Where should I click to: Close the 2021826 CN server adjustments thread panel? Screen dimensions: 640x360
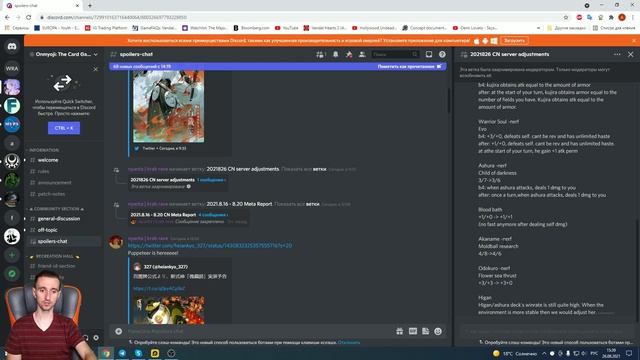tap(631, 54)
